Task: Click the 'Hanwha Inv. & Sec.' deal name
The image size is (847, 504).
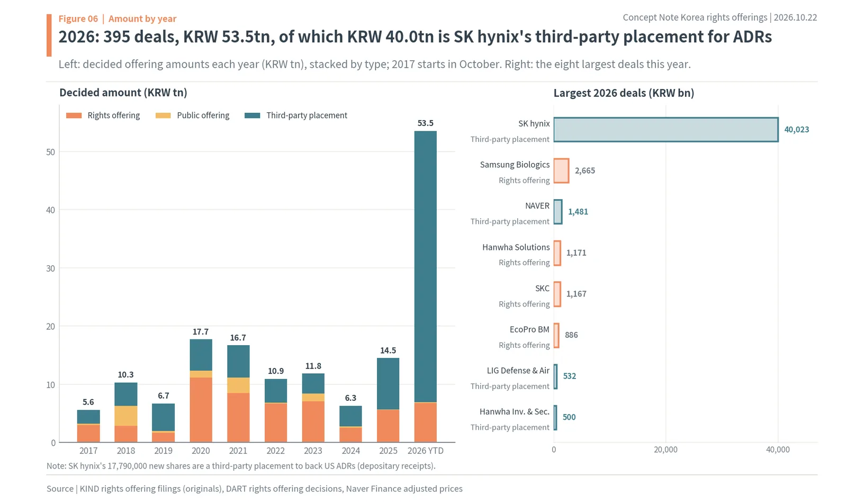Action: click(515, 412)
